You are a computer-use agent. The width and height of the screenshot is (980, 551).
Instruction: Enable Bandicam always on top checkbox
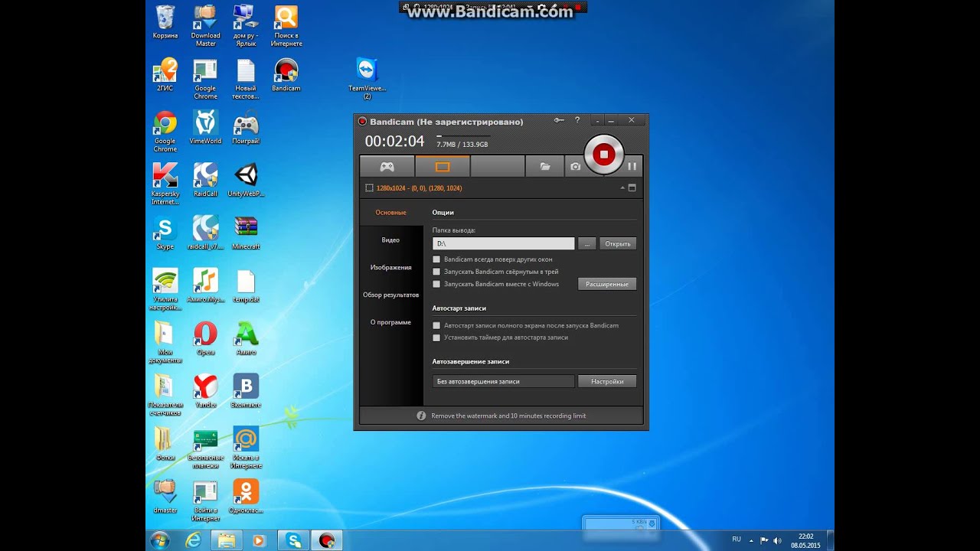[436, 259]
